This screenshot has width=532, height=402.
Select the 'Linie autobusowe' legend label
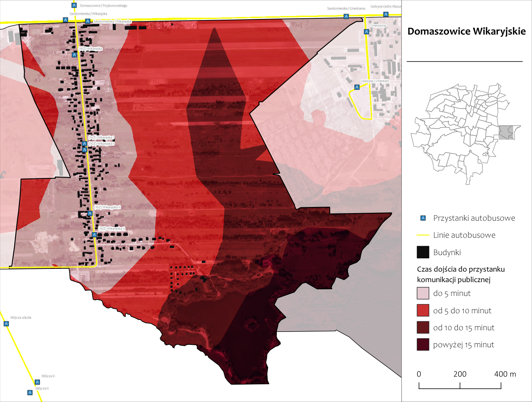coord(464,235)
